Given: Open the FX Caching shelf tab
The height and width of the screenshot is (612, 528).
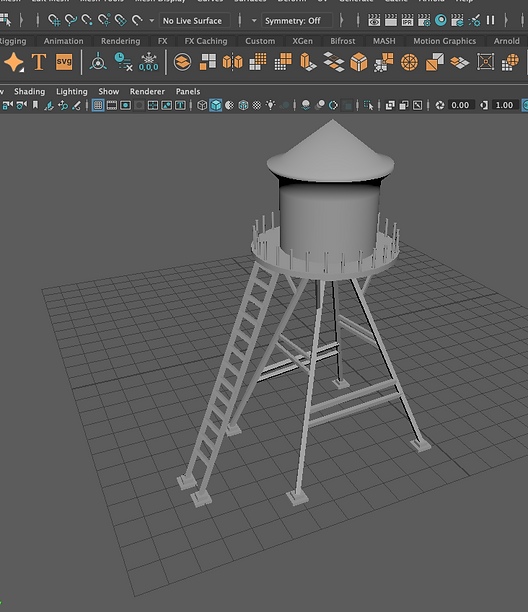Looking at the screenshot, I should click(x=206, y=41).
